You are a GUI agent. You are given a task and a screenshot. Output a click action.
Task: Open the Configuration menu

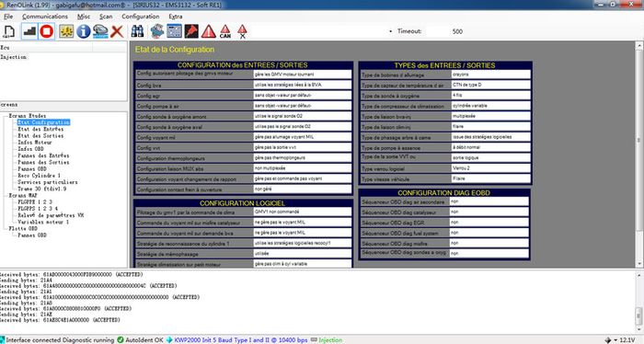tap(141, 17)
